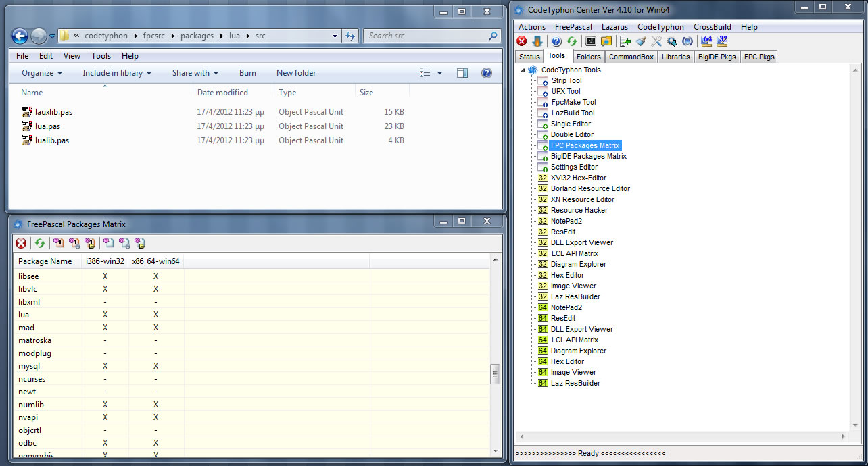
Task: Select the BigIDE Packages Matrix tree item
Action: tap(589, 156)
